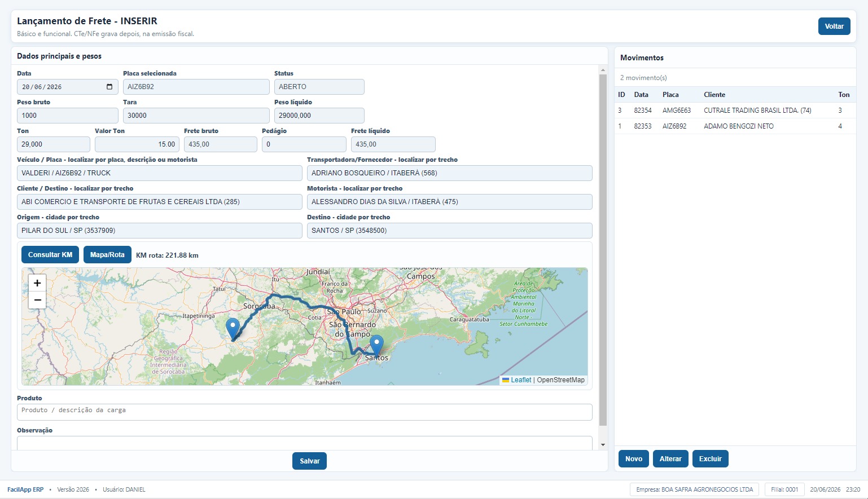This screenshot has height=499, width=868.
Task: Edit the movement with Alterar
Action: point(670,459)
